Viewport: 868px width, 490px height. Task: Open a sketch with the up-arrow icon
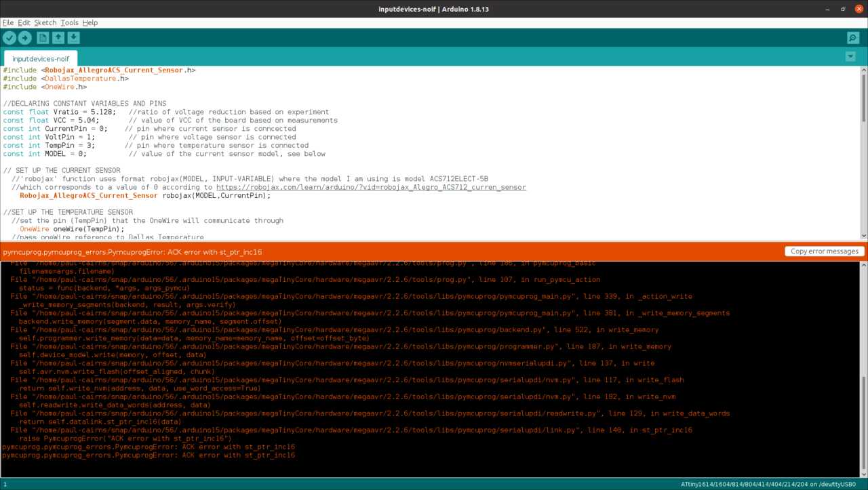(x=58, y=38)
